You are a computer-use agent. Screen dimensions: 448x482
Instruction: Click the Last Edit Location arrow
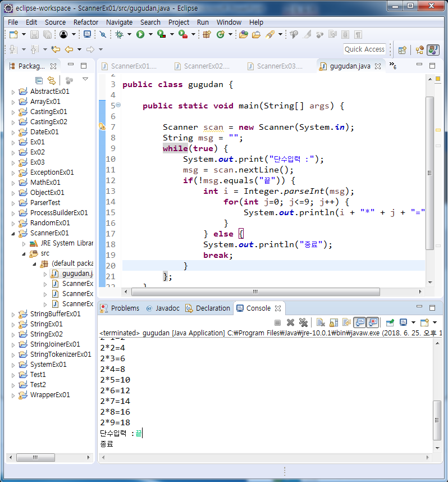point(56,49)
